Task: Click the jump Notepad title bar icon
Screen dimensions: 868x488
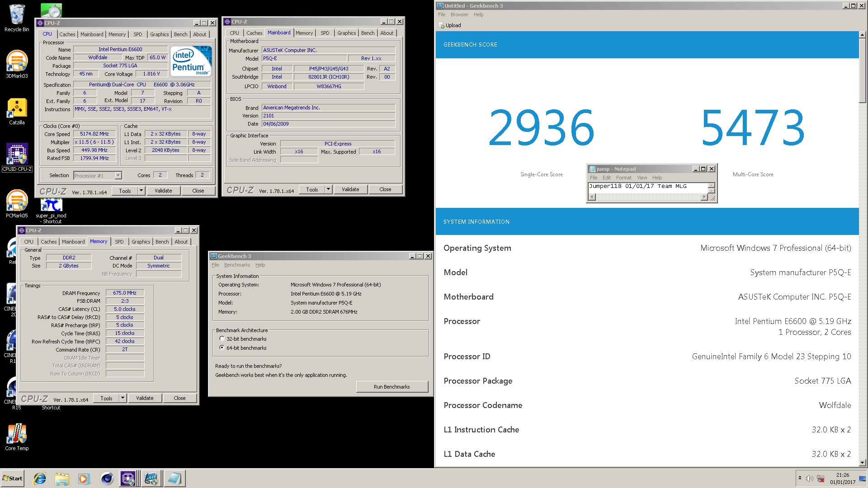Action: click(x=592, y=169)
